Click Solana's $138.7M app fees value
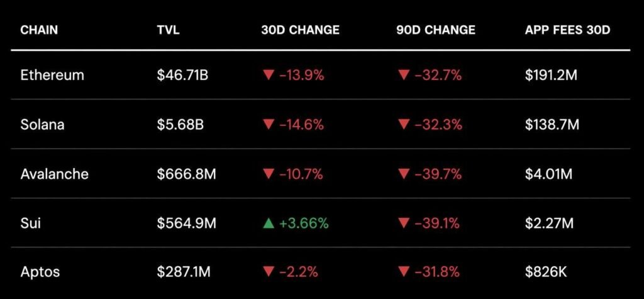Screen dimensions: 644x299 (x=552, y=125)
